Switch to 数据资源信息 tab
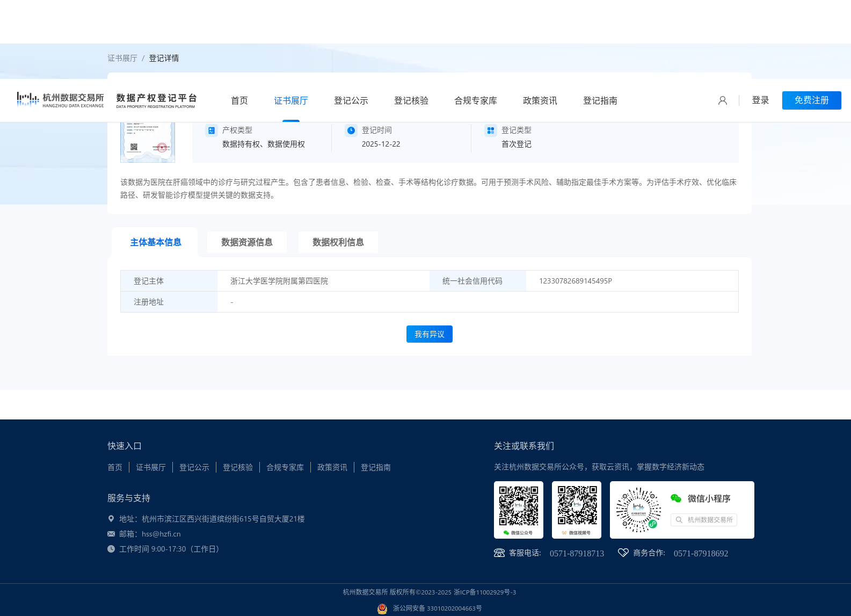851x616 pixels. click(247, 242)
